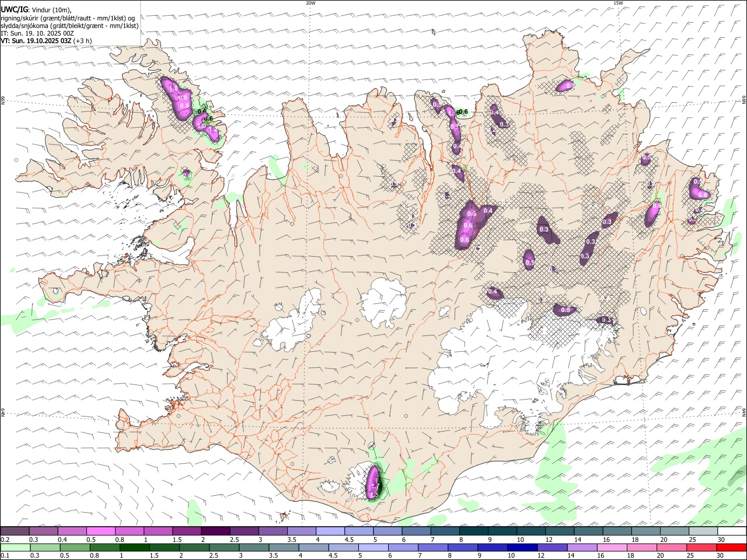The image size is (747, 560).
Task: Click the 'UWC/IG: Vindur (10m)' title text
Action: [36, 10]
